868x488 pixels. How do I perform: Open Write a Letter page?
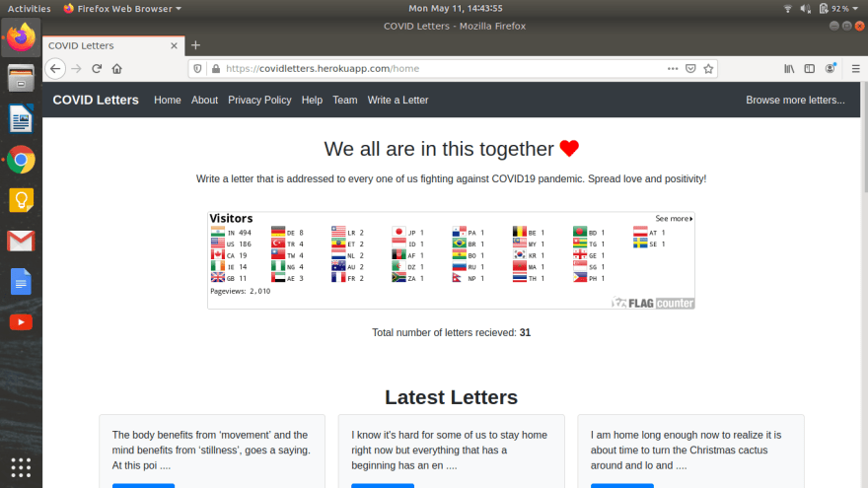tap(398, 101)
